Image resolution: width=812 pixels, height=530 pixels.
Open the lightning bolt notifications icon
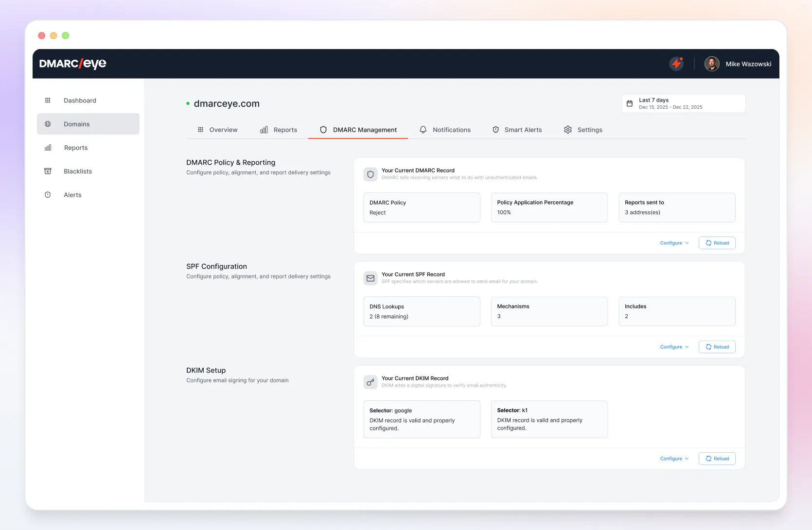point(676,64)
